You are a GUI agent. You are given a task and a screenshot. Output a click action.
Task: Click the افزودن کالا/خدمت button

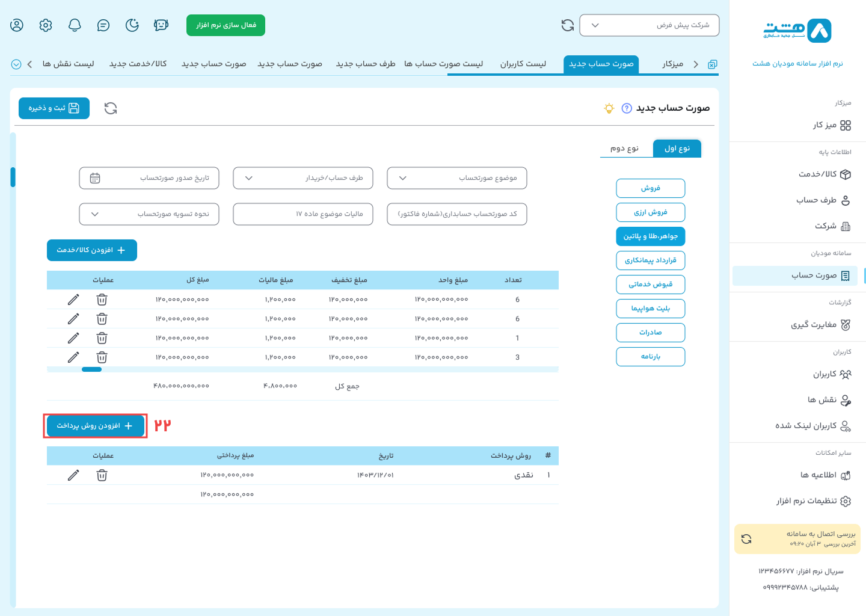click(92, 250)
